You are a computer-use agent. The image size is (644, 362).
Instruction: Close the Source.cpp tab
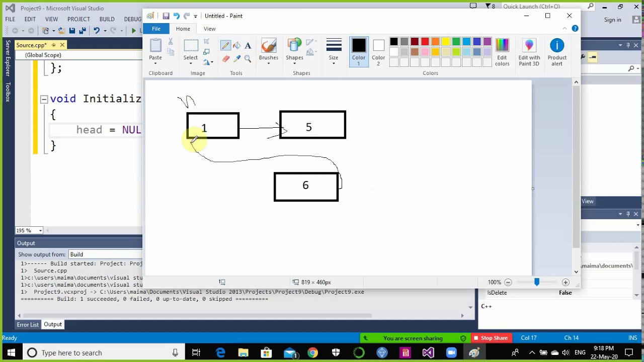coord(62,45)
